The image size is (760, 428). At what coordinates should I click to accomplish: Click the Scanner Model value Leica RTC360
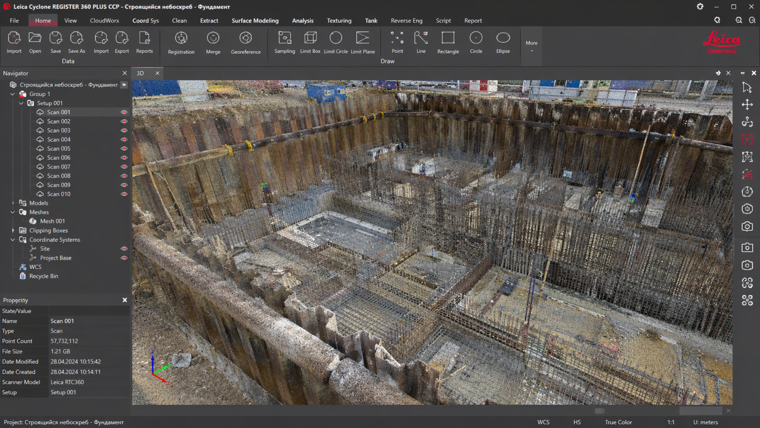67,382
